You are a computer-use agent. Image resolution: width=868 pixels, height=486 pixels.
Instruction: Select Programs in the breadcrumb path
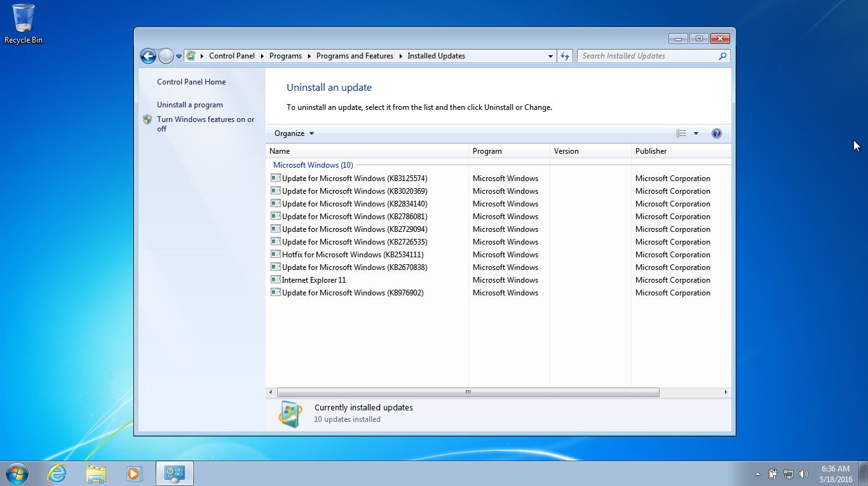point(285,56)
